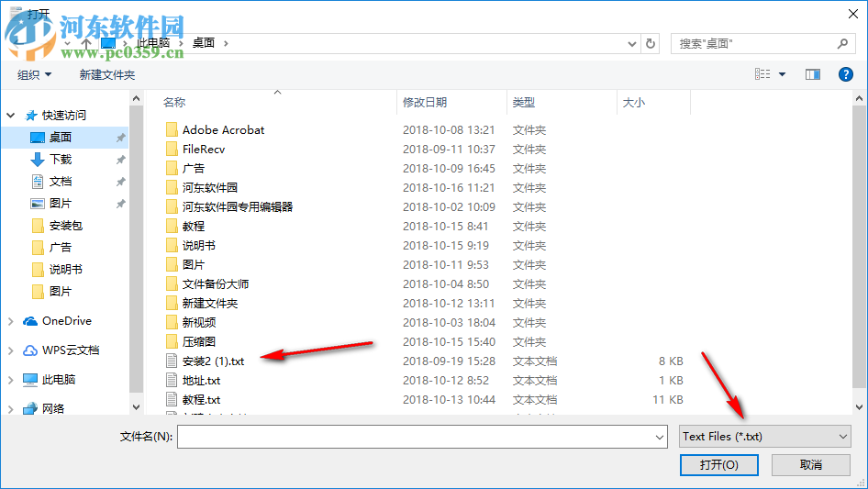Select the FileRecv folder
Image resolution: width=868 pixels, height=489 pixels.
(x=204, y=149)
